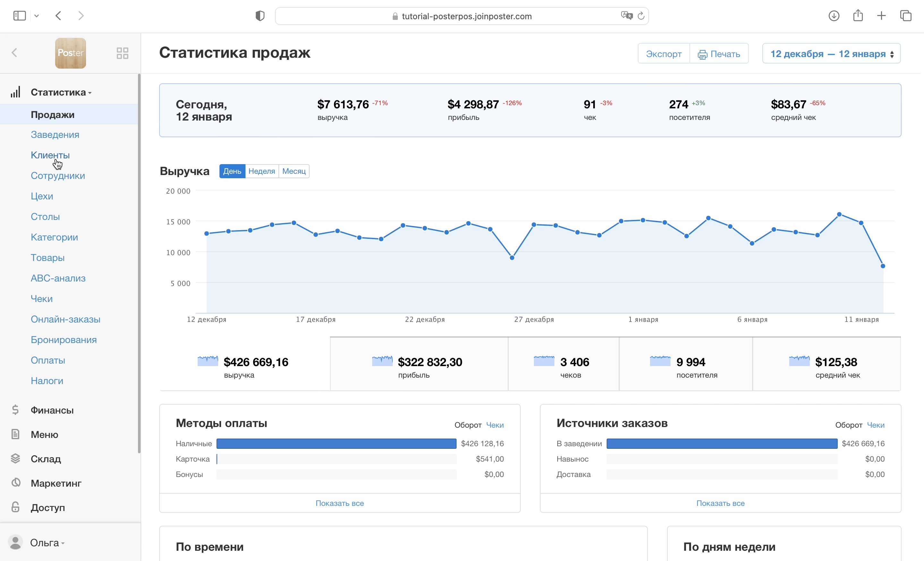
Task: Collapse sidebar with the back chevron
Action: coord(15,53)
